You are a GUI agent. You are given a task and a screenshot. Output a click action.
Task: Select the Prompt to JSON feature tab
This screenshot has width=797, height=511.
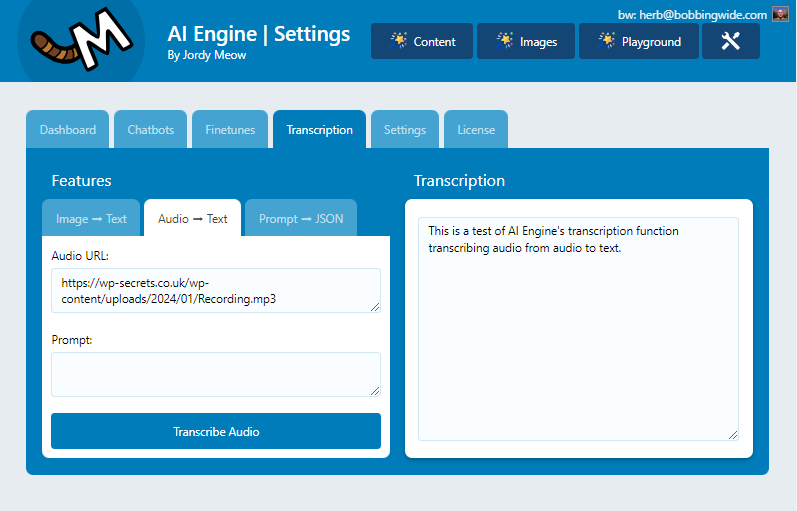(301, 219)
